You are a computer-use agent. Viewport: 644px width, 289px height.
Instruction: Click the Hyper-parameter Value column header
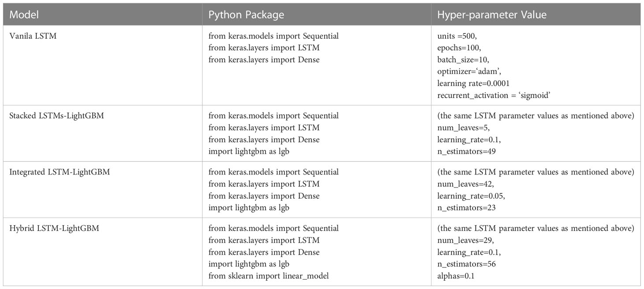pyautogui.click(x=492, y=15)
